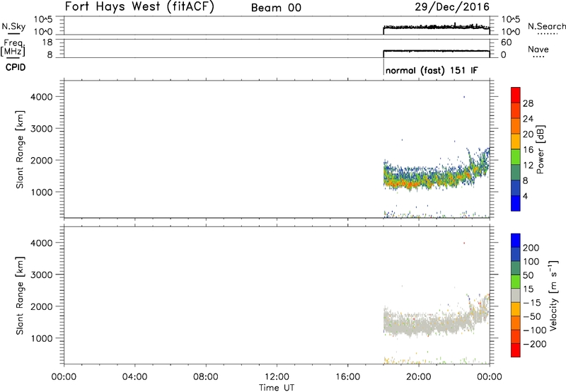Click the teal Power segment between 8 and 12
Viewport: 566px width, 392px height.
516,173
